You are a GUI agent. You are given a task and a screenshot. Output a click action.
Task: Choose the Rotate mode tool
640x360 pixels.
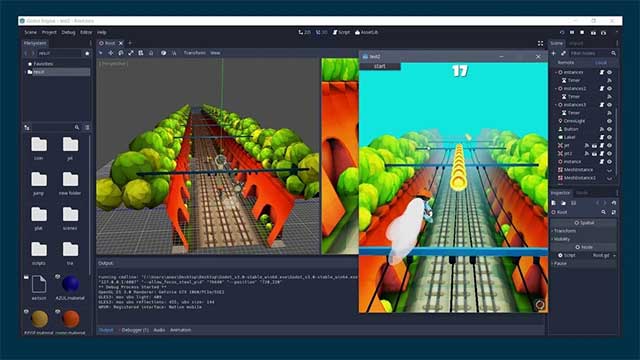pos(121,53)
